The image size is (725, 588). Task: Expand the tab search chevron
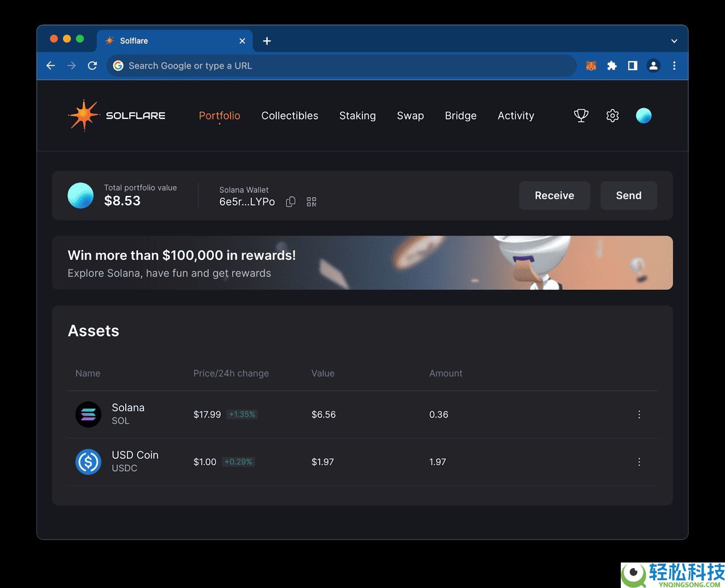(x=674, y=41)
